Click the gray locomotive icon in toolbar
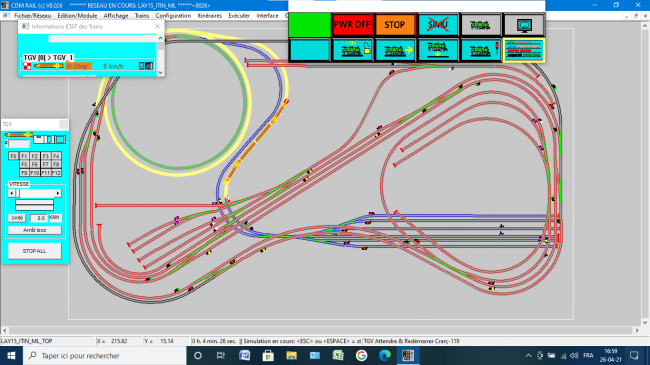 coord(481,25)
